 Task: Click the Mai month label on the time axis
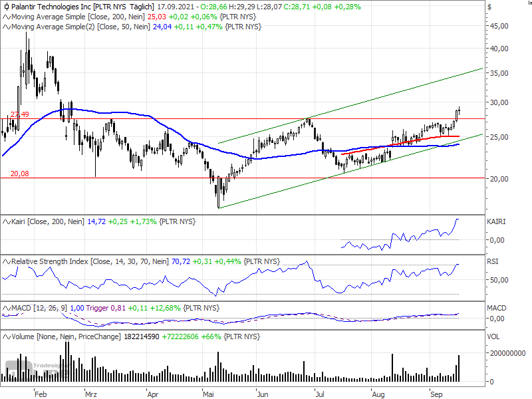pos(208,394)
